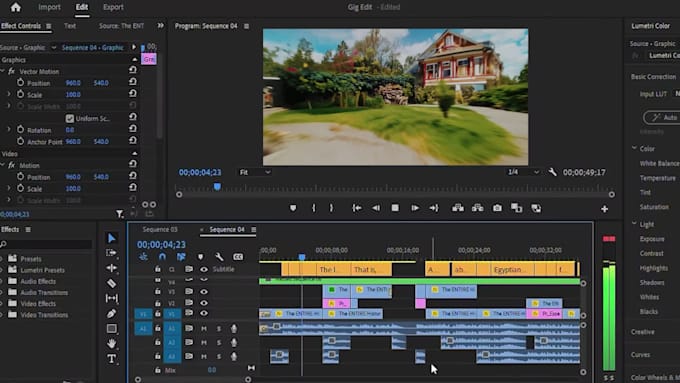Open the Button Editor plus icon
The height and width of the screenshot is (383, 680).
click(604, 209)
